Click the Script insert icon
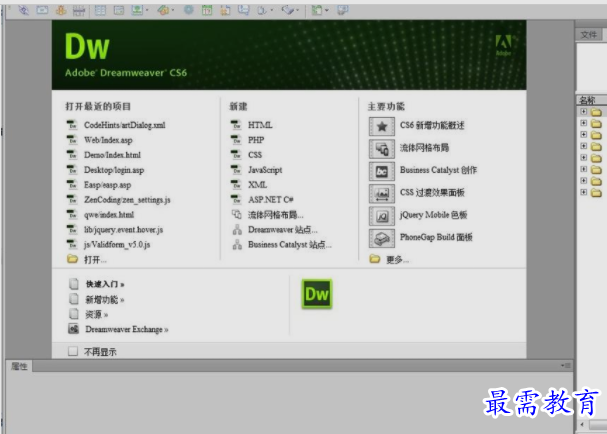The height and width of the screenshot is (434, 607). 288,10
